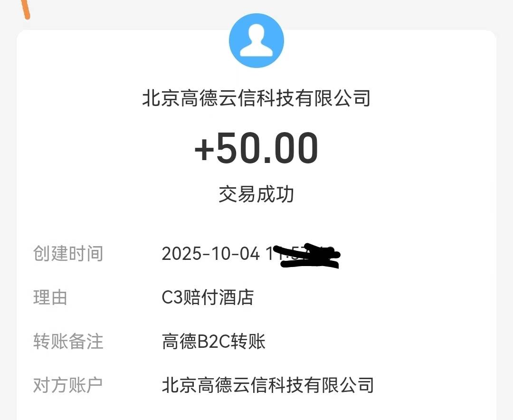Click the 创建时间 field label
The image size is (513, 420).
tap(68, 254)
